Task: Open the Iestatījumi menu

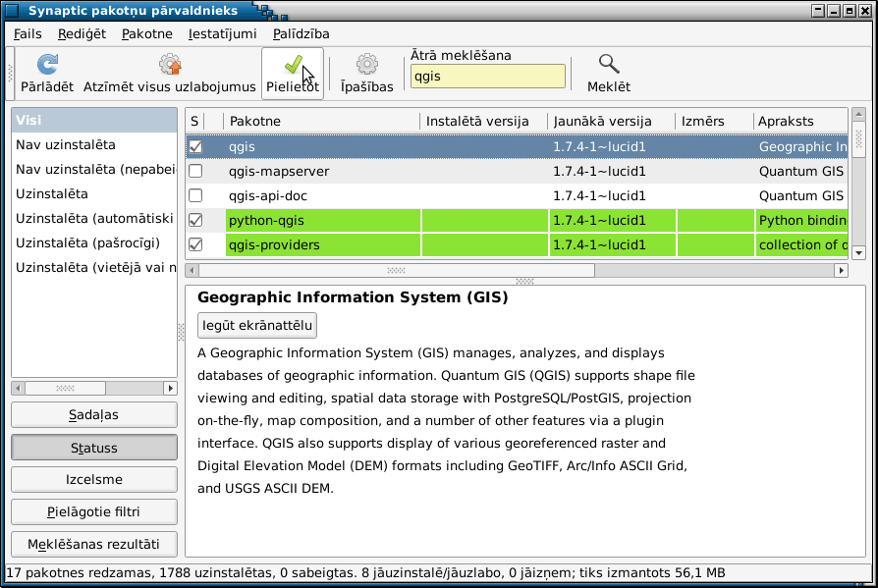Action: coord(222,34)
